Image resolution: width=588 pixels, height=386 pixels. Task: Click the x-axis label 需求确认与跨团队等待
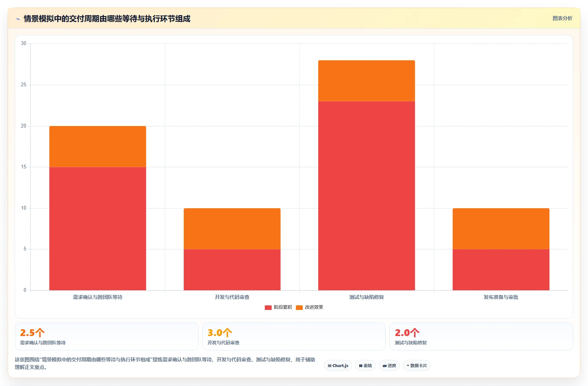point(98,297)
